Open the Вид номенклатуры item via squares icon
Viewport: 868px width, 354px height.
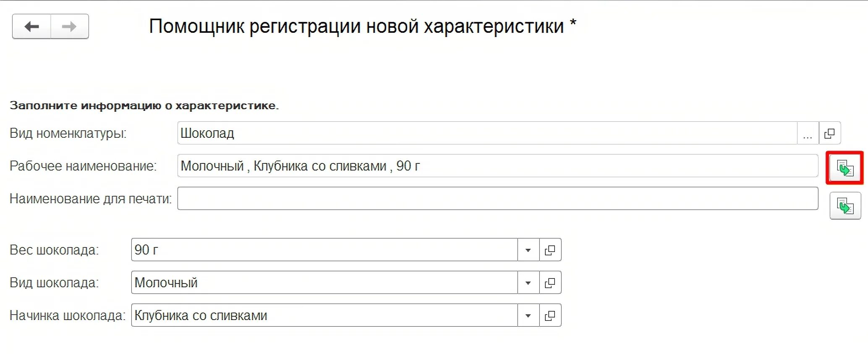coord(829,134)
